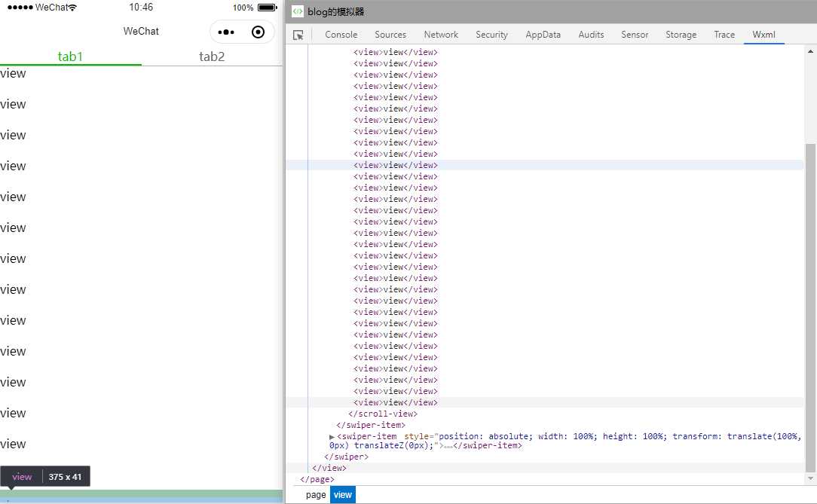This screenshot has height=504, width=817.
Task: Click the Wxml panel vertical scrollbar thumb
Action: [x=810, y=307]
